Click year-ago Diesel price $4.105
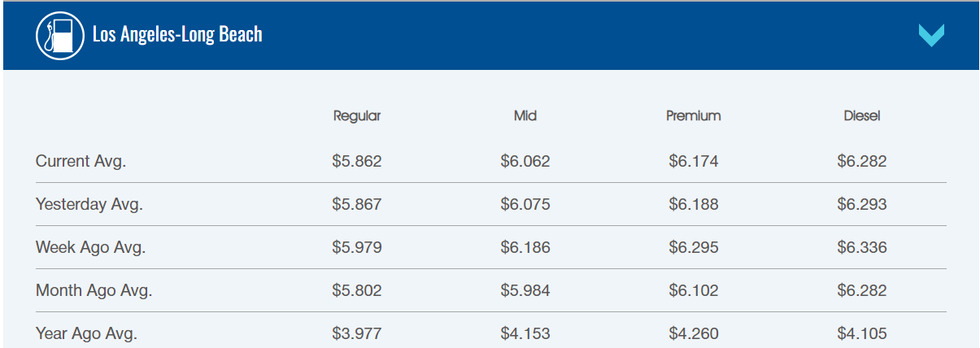 [862, 333]
